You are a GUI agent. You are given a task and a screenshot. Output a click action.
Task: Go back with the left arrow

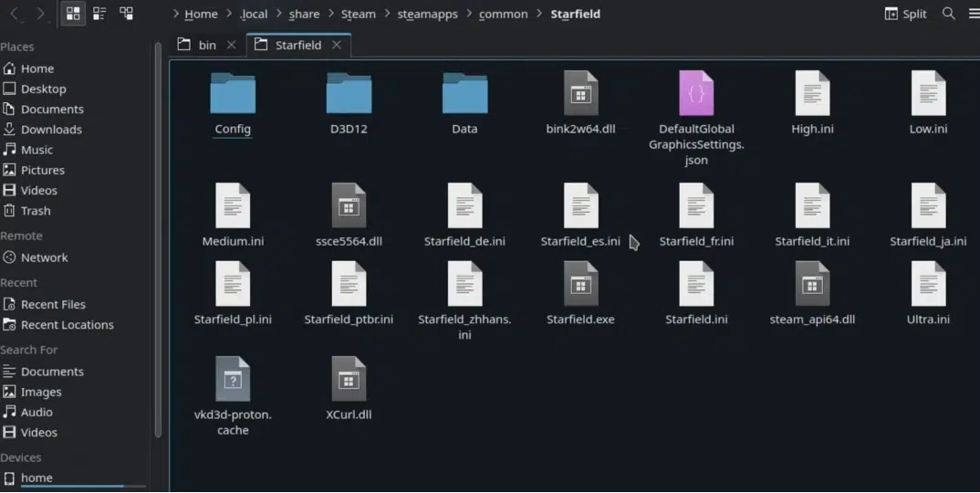[x=15, y=13]
